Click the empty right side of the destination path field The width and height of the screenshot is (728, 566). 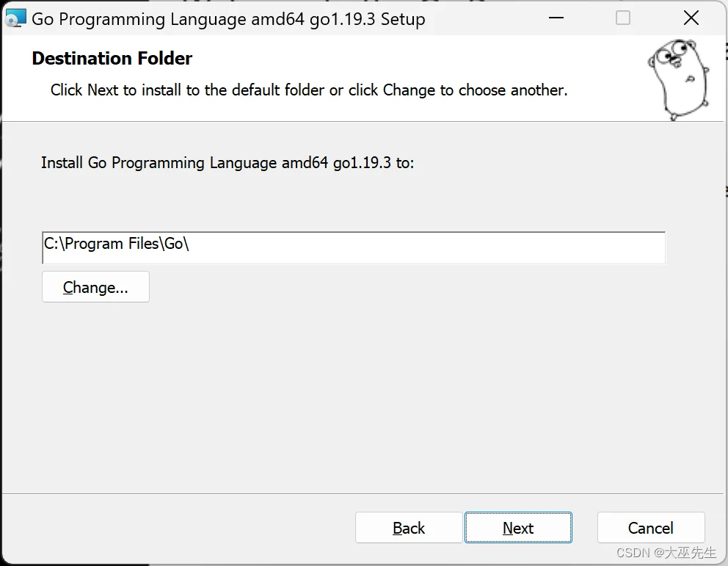pyautogui.click(x=427, y=248)
